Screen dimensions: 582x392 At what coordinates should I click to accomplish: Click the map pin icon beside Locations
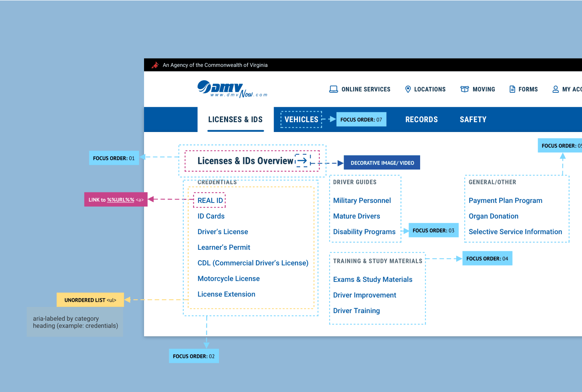(x=408, y=89)
